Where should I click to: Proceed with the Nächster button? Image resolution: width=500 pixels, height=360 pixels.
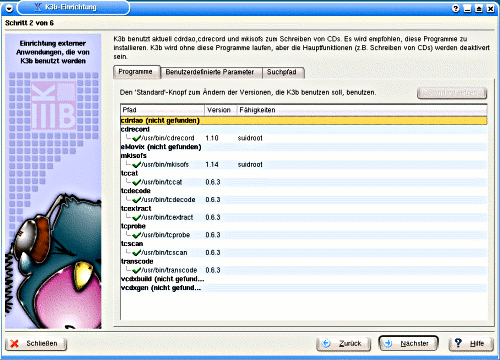click(408, 343)
